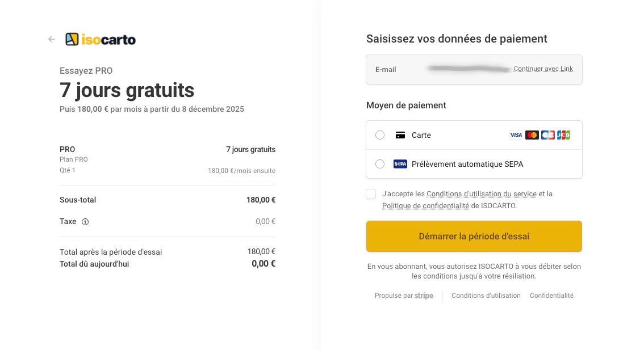This screenshot has width=644, height=350.
Task: Click Confidentialité in the footer
Action: (551, 295)
